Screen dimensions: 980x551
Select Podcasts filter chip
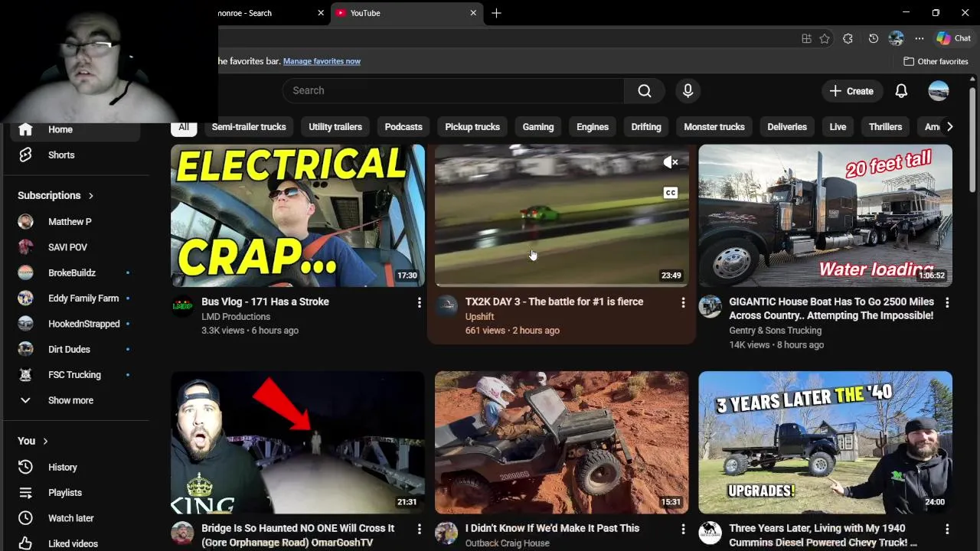tap(403, 127)
